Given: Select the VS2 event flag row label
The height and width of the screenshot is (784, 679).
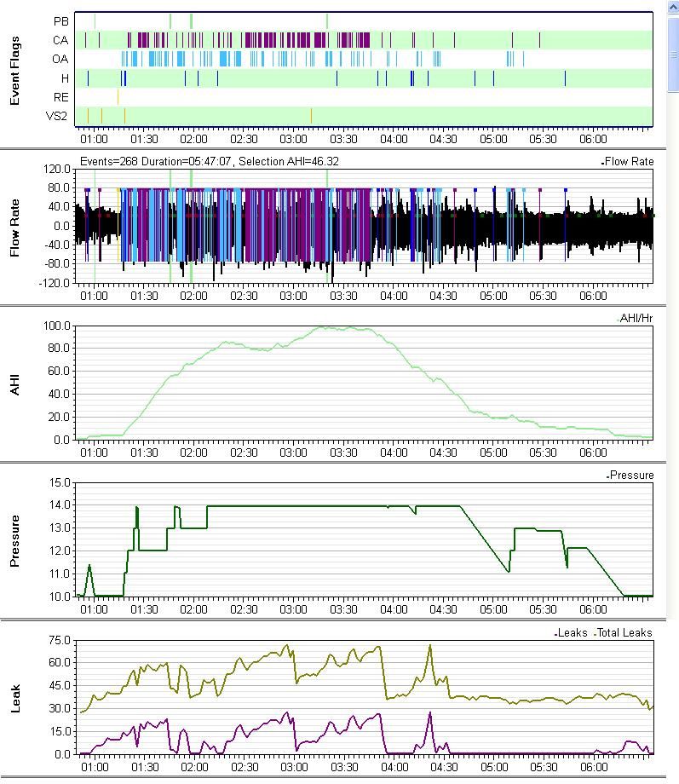Looking at the screenshot, I should click(x=57, y=117).
